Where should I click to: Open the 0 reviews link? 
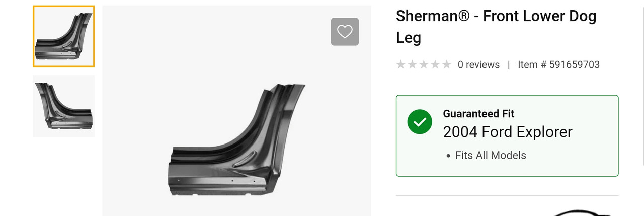coord(478,64)
